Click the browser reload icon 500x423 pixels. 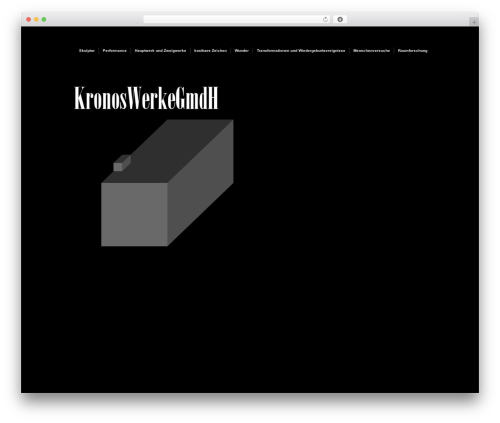(325, 20)
